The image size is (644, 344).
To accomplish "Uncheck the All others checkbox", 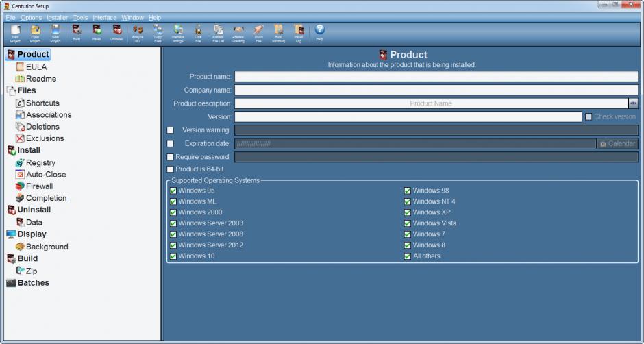I will 408,256.
